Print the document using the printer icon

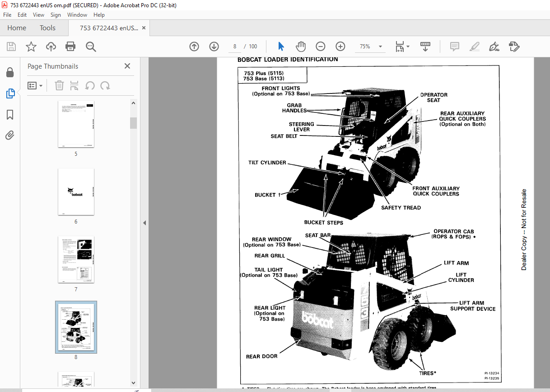[70, 47]
